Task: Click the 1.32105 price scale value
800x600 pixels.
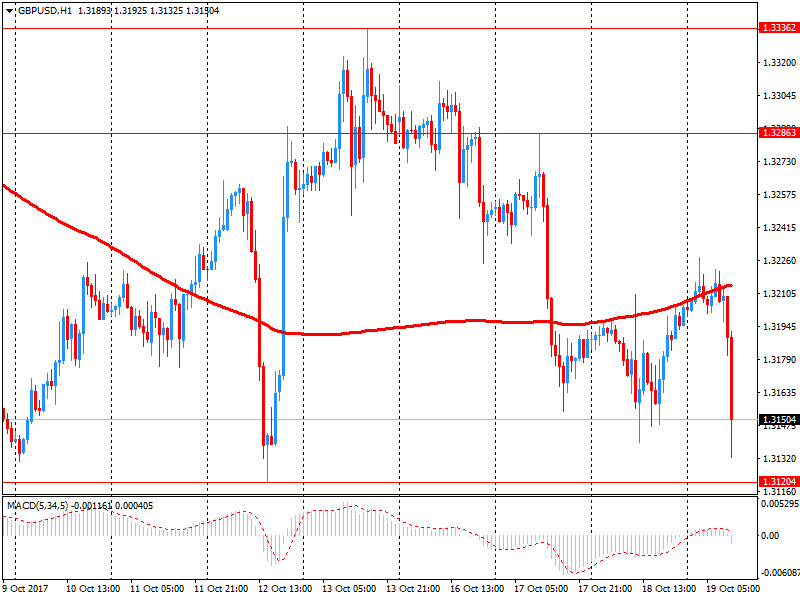Action: 780,293
